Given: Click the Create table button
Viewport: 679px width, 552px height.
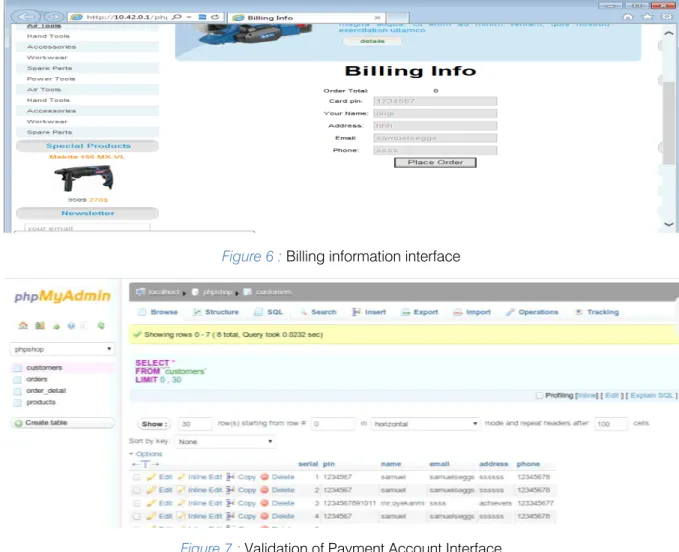Looking at the screenshot, I should click(63, 423).
